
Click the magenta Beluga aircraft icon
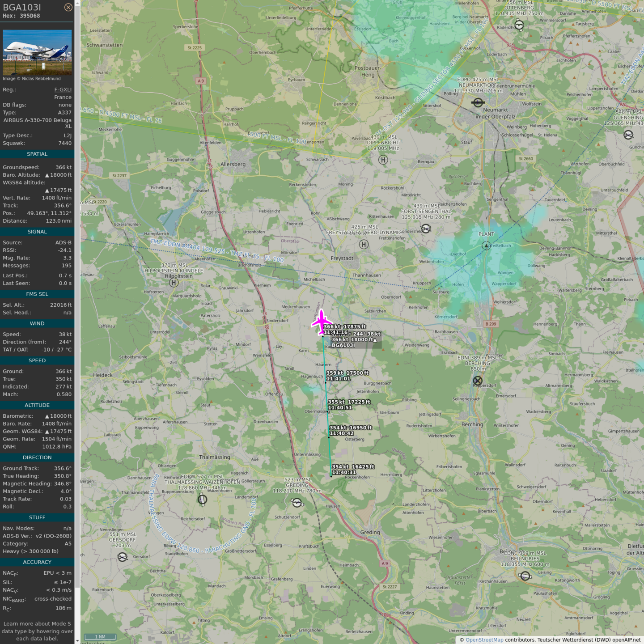pos(322,322)
